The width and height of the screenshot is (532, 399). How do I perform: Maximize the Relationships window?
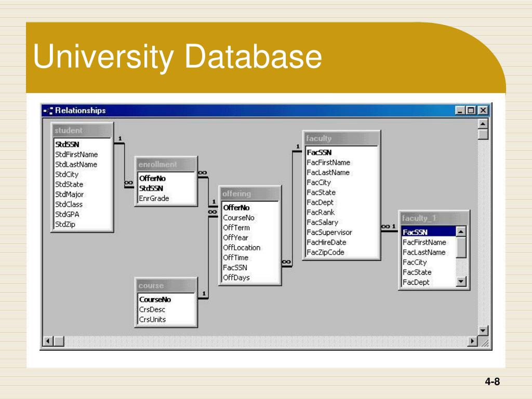[471, 110]
